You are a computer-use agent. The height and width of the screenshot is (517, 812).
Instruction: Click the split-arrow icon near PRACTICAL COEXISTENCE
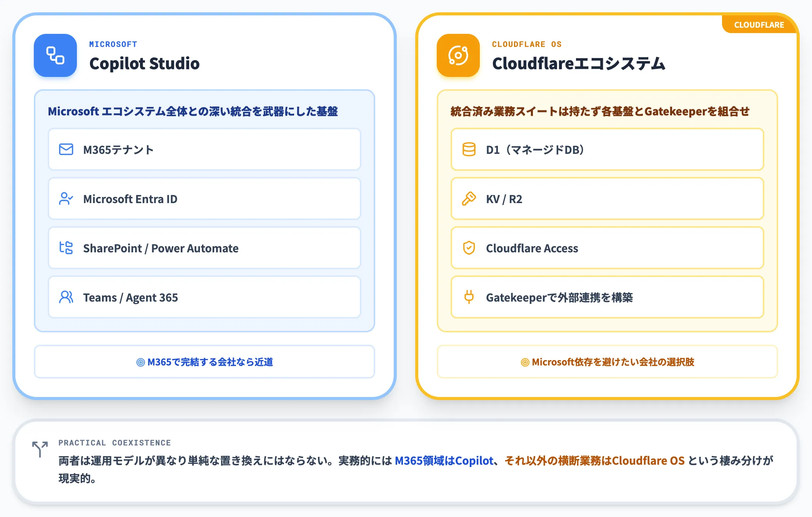tap(40, 449)
